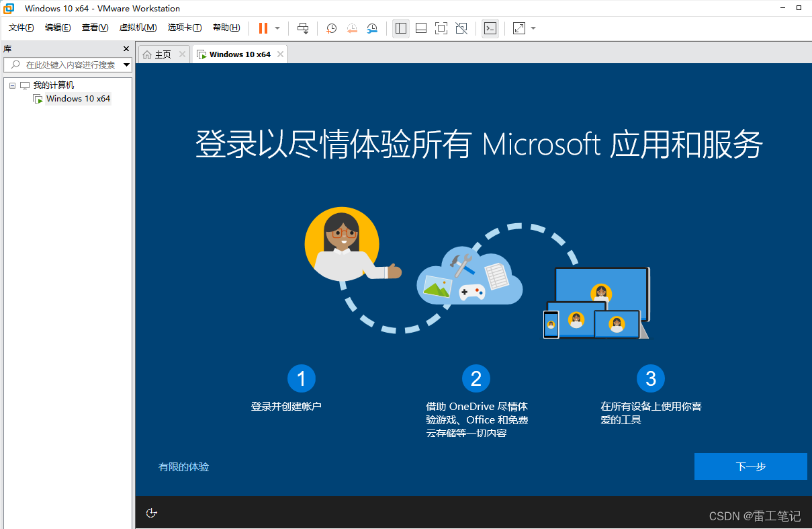The width and height of the screenshot is (812, 529).
Task: Open the console view terminal icon
Action: (490, 28)
